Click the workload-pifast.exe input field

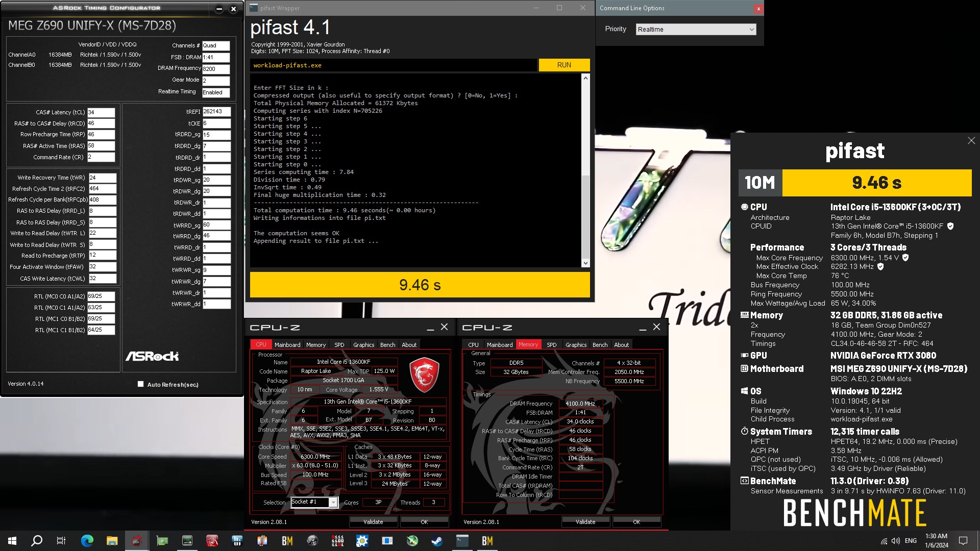coord(393,65)
